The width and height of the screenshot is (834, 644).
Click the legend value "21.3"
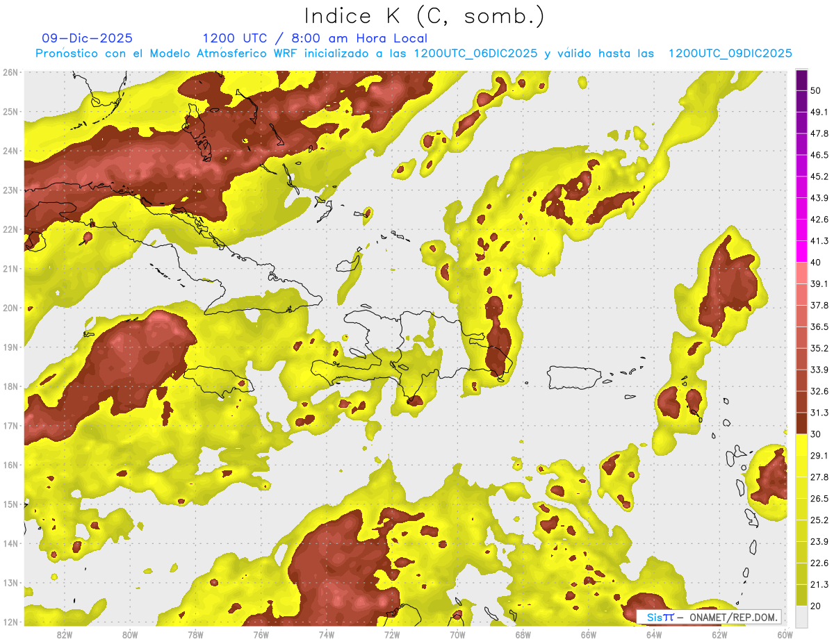click(819, 584)
